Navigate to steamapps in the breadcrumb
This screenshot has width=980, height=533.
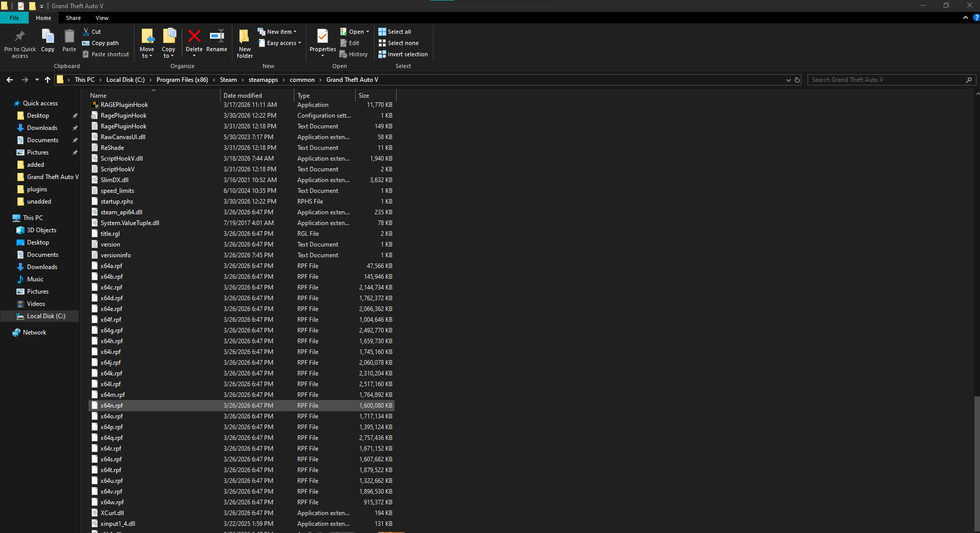click(263, 80)
